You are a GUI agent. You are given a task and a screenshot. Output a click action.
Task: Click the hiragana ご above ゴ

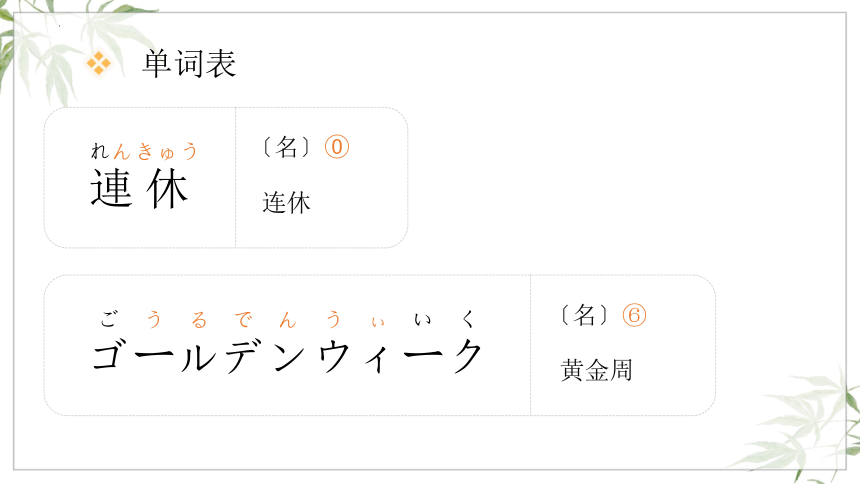click(109, 318)
